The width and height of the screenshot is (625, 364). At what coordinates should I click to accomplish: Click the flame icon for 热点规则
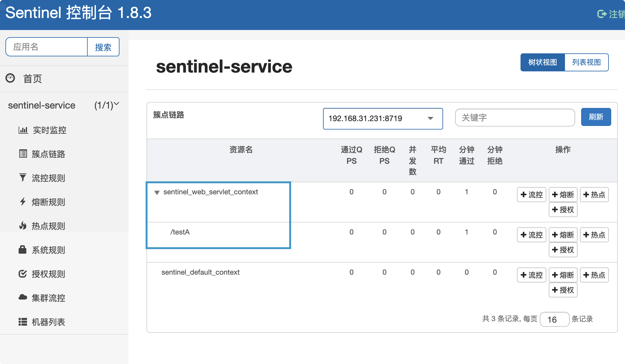[23, 225]
